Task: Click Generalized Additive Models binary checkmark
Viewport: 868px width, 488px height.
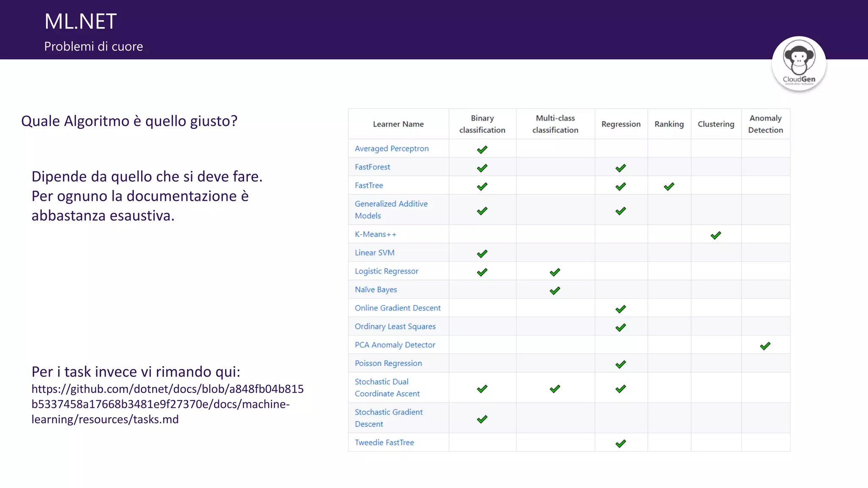Action: [482, 211]
